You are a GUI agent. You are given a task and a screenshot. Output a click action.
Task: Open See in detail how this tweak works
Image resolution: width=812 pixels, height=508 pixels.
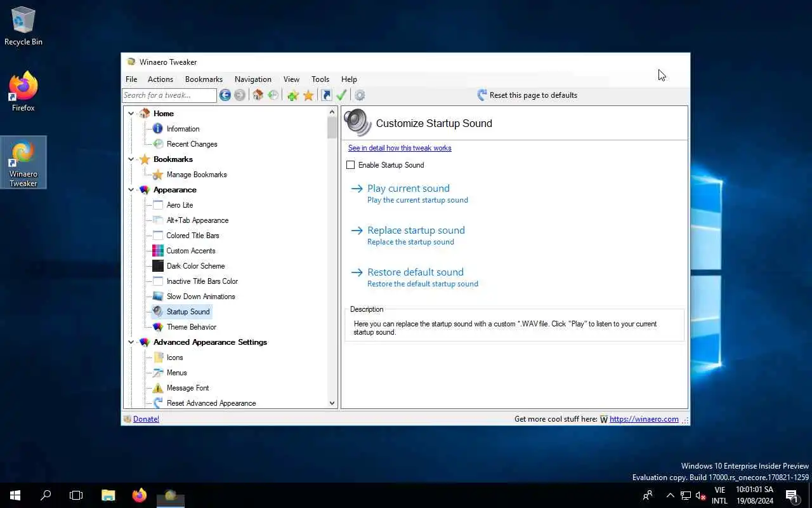400,148
